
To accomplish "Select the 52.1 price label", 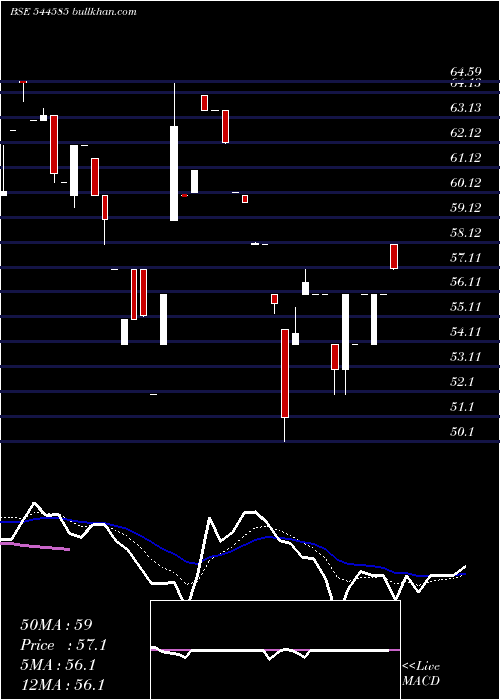I will pos(462,382).
